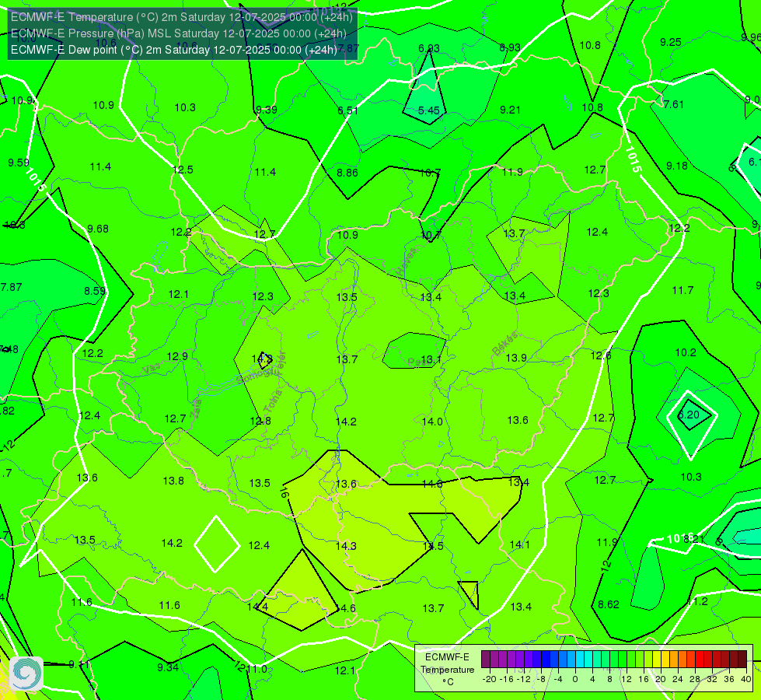Viewport: 761px width, 700px height.
Task: Click the legend swatch above the value 0
Action: click(x=571, y=660)
